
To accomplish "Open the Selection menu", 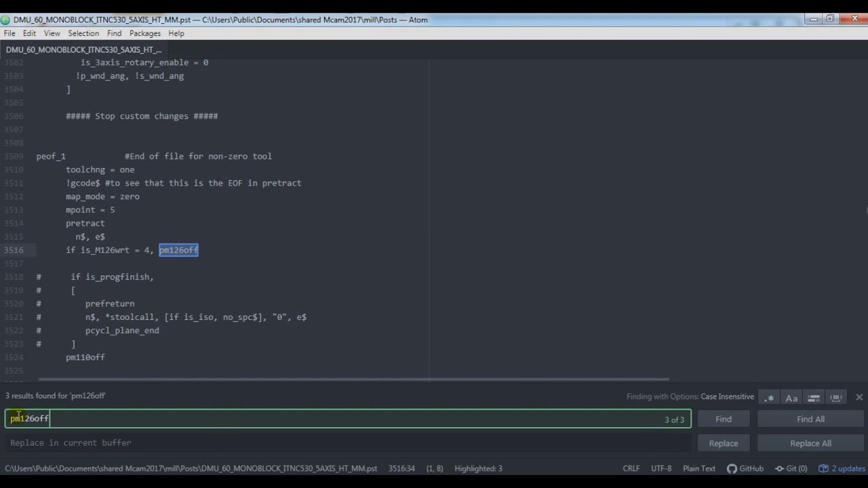I will click(x=83, y=33).
